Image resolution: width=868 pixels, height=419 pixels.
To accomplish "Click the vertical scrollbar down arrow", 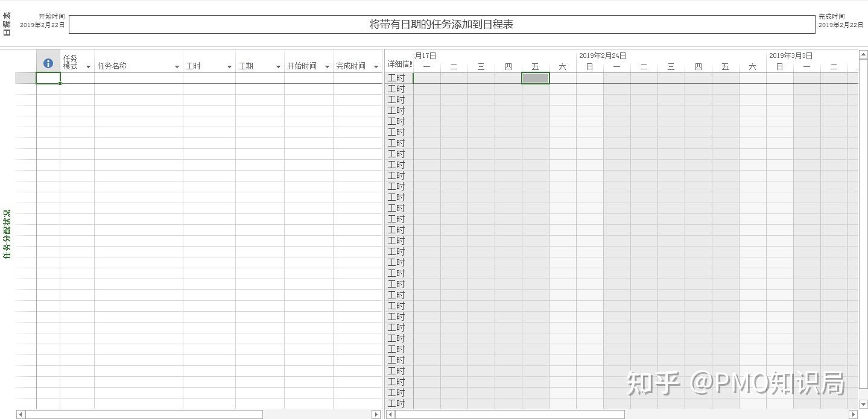I will click(863, 405).
